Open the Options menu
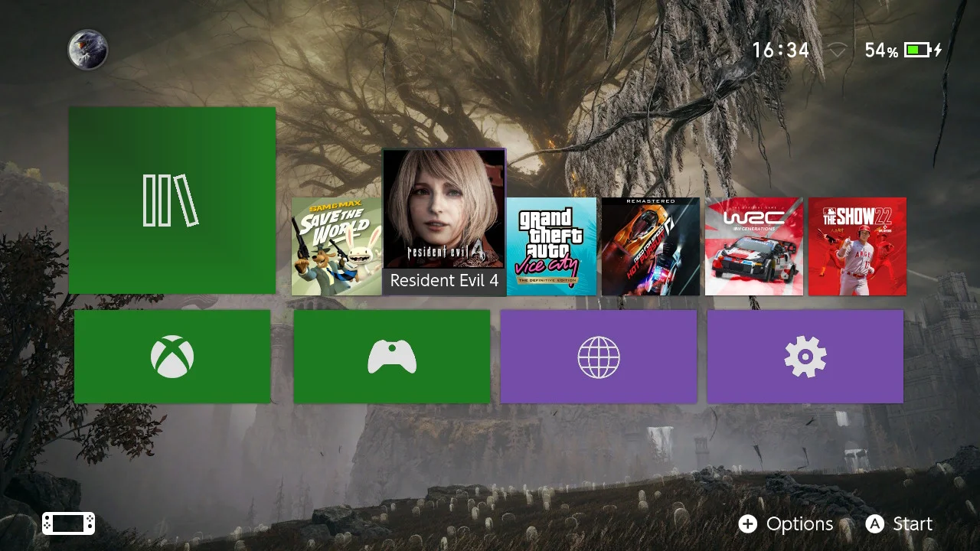Image resolution: width=980 pixels, height=551 pixels. point(786,524)
